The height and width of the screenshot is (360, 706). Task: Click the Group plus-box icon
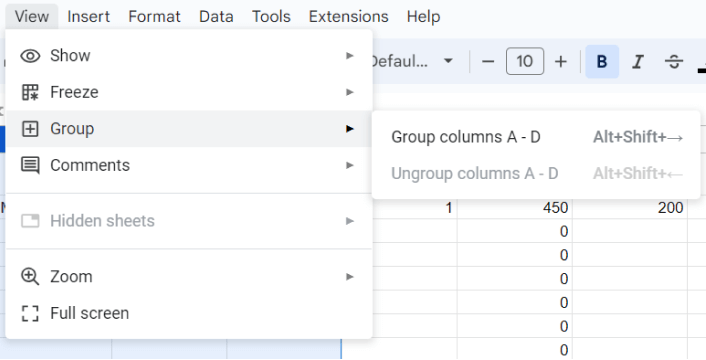coord(30,129)
